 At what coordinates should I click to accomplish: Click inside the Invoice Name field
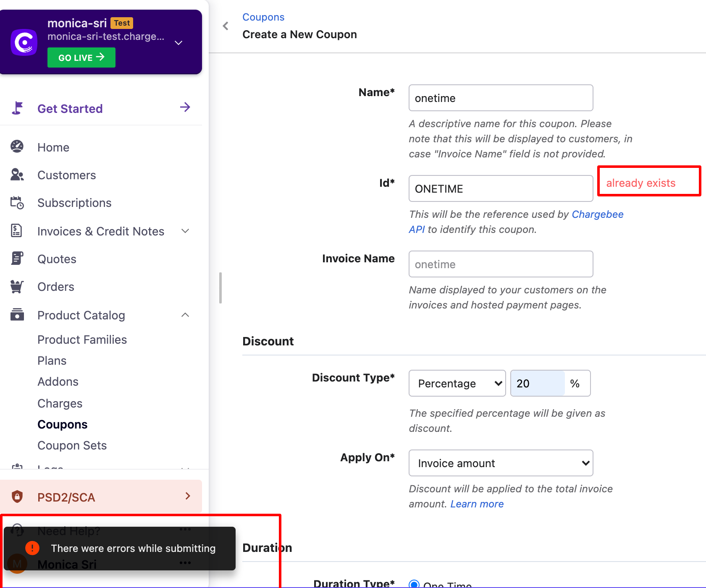click(x=500, y=264)
